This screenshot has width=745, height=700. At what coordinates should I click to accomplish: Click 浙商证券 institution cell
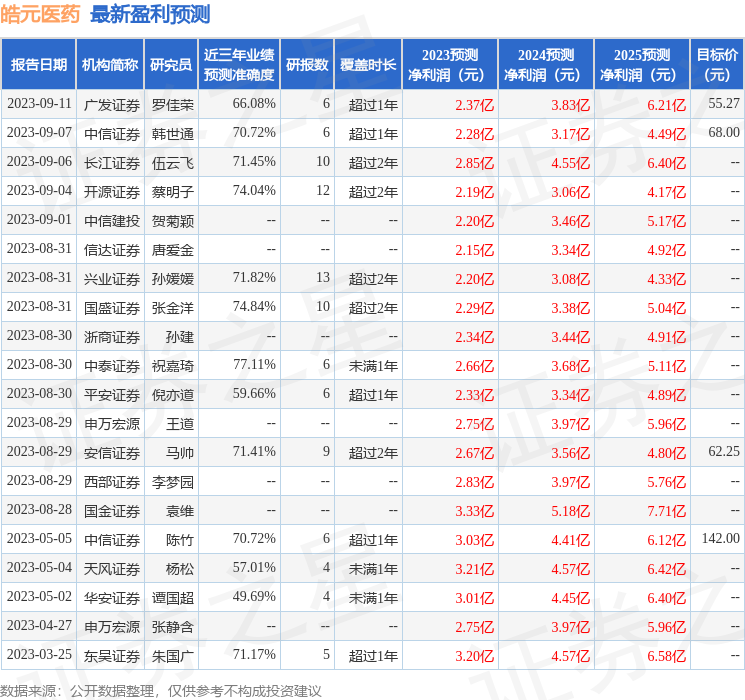112,337
